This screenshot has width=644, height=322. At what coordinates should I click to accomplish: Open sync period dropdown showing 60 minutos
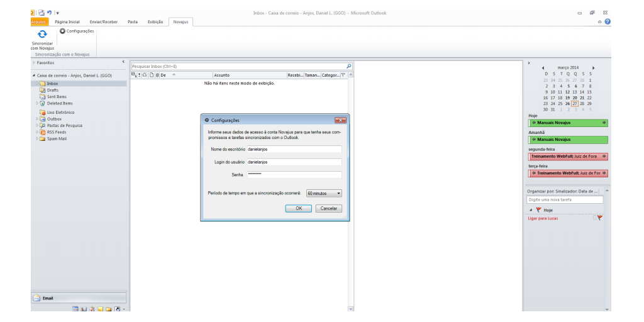point(324,193)
